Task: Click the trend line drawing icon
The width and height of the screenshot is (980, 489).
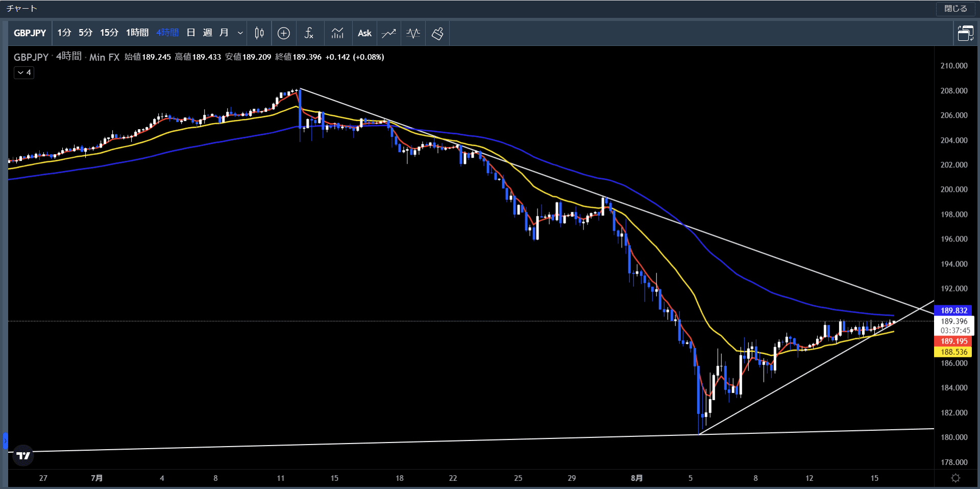Action: point(388,33)
